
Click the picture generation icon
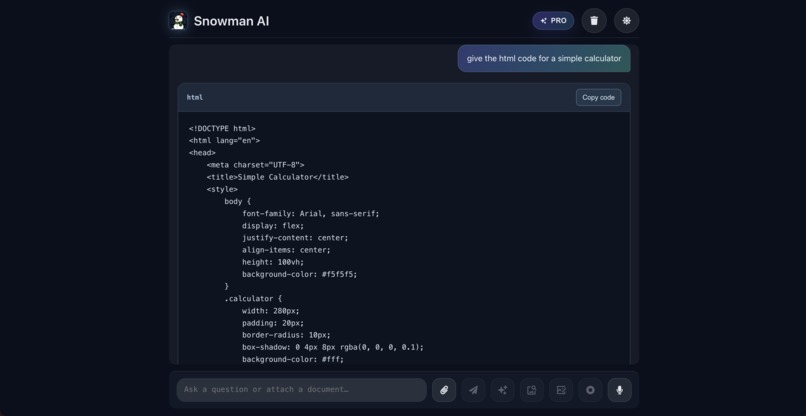tap(561, 390)
